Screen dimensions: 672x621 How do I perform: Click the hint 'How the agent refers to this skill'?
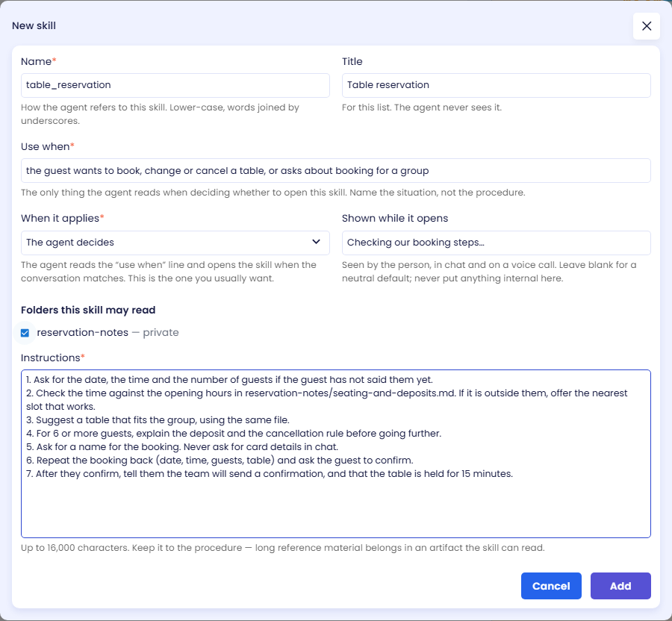click(x=160, y=114)
